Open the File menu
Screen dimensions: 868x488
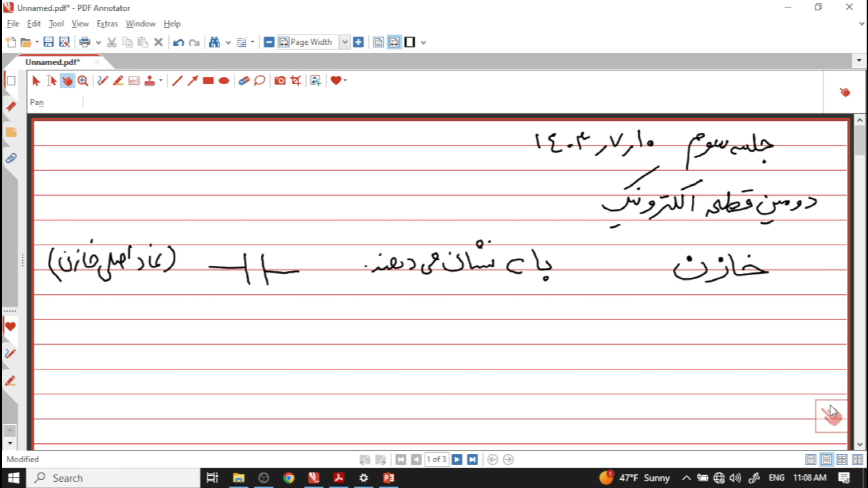[13, 23]
